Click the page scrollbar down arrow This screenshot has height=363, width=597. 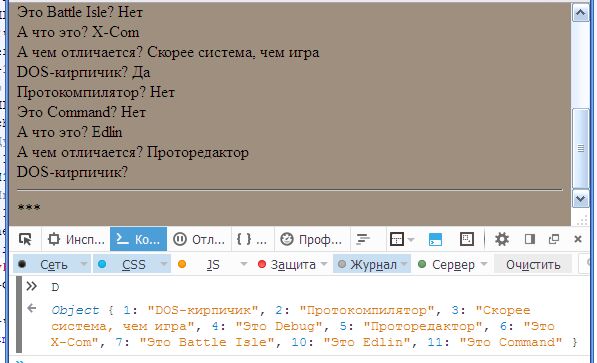click(x=580, y=198)
